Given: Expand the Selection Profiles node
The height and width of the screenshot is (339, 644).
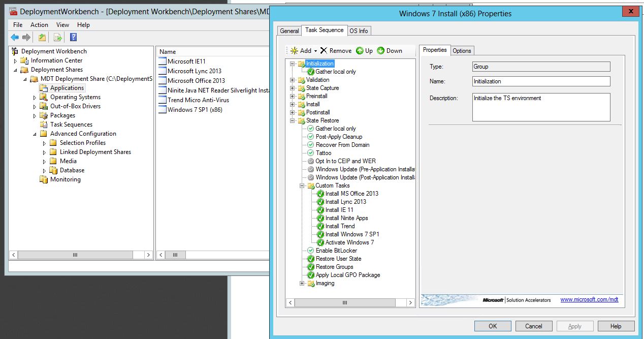Looking at the screenshot, I should 44,143.
